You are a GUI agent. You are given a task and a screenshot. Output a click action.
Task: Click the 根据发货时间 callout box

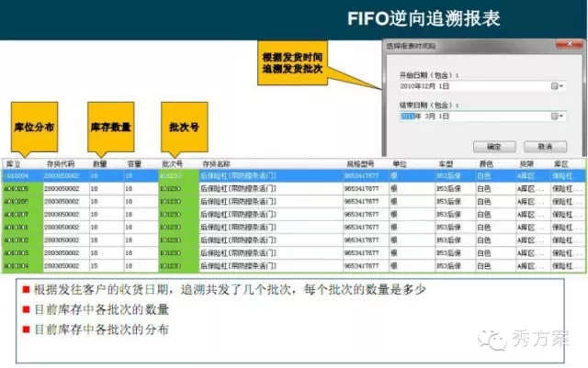click(x=296, y=61)
